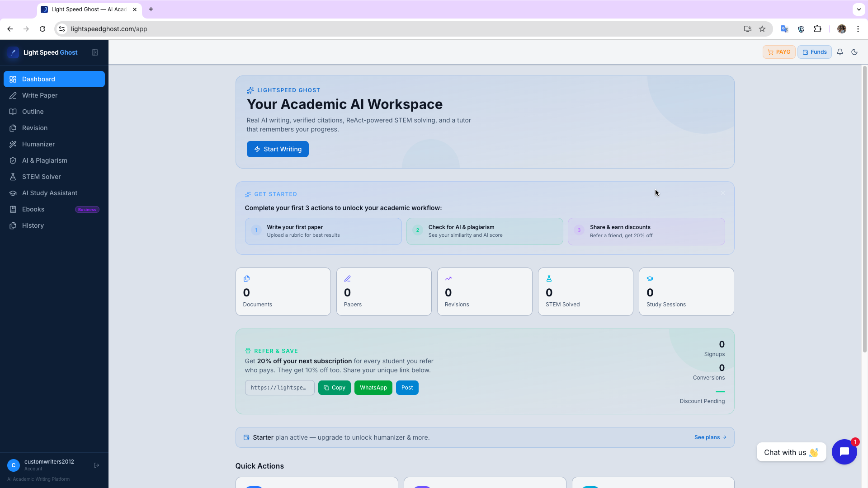Copy the referral link

pyautogui.click(x=334, y=388)
